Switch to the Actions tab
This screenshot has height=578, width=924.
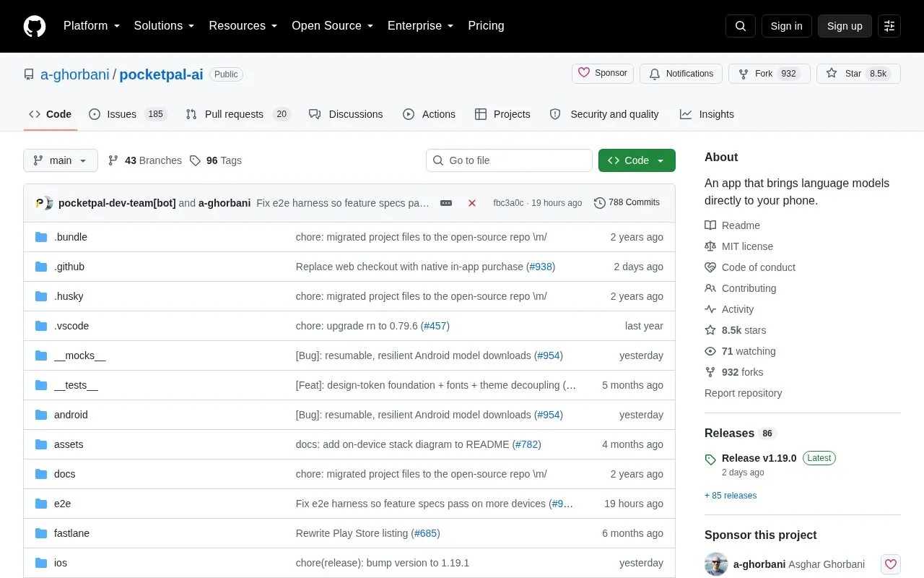pos(429,114)
